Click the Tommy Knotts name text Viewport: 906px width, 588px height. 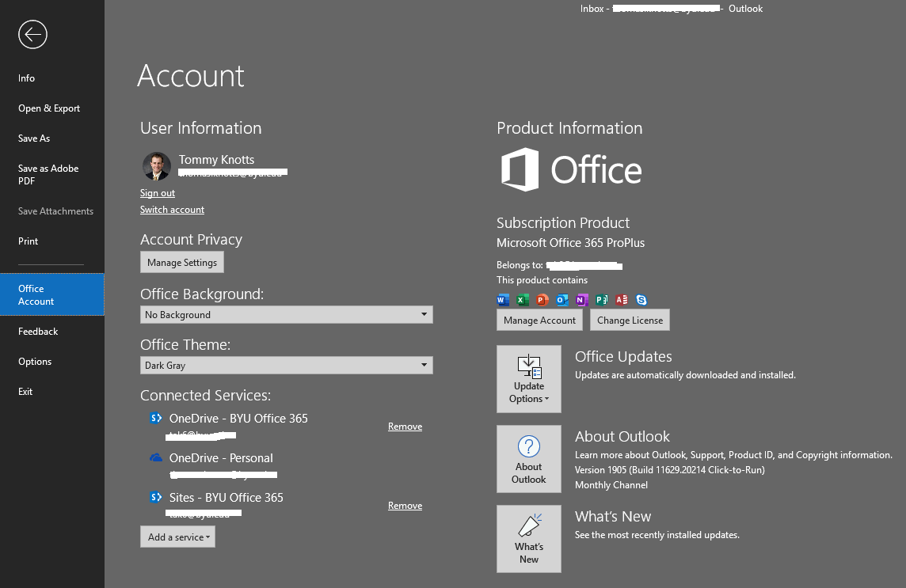[216, 159]
